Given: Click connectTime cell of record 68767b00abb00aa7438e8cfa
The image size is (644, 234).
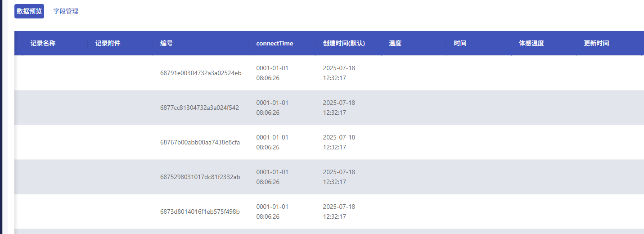Looking at the screenshot, I should (x=272, y=142).
